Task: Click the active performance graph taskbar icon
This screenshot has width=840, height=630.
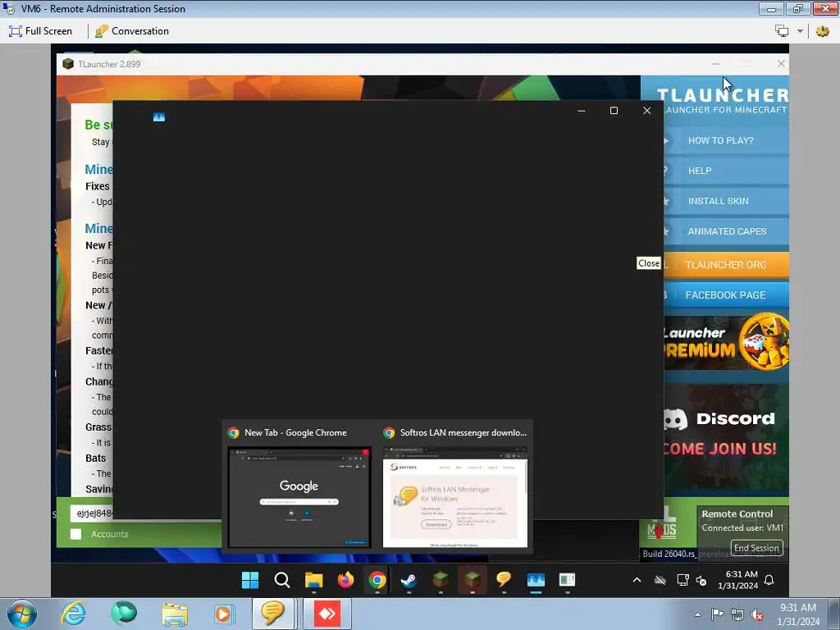Action: click(x=536, y=580)
